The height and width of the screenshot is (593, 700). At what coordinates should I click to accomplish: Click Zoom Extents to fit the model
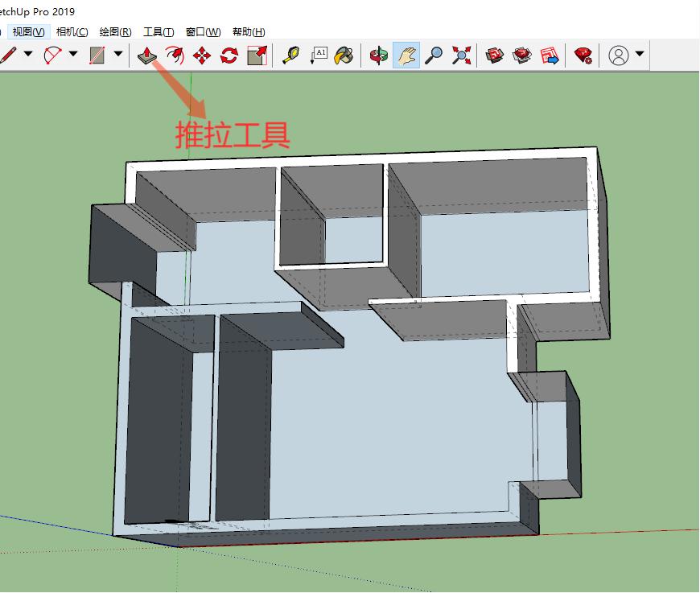click(x=460, y=56)
